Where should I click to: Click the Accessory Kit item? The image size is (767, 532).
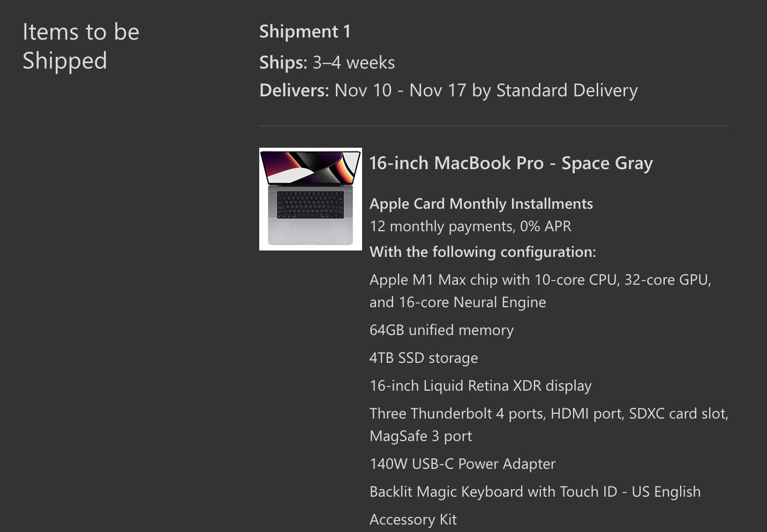[x=413, y=520]
